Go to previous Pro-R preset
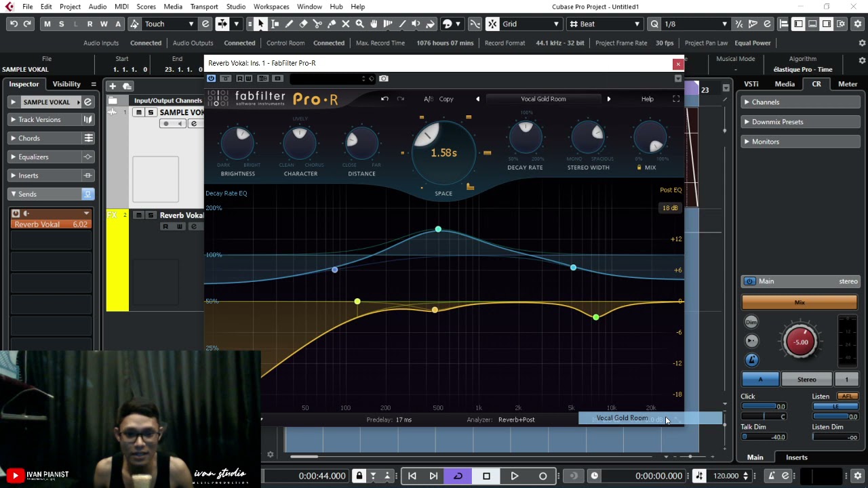This screenshot has height=488, width=868. (477, 99)
